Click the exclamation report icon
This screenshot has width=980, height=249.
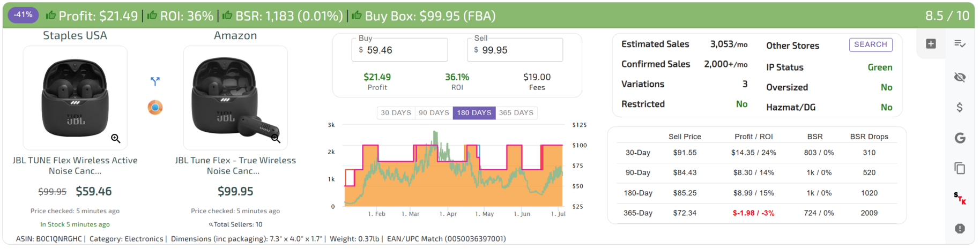[960, 229]
